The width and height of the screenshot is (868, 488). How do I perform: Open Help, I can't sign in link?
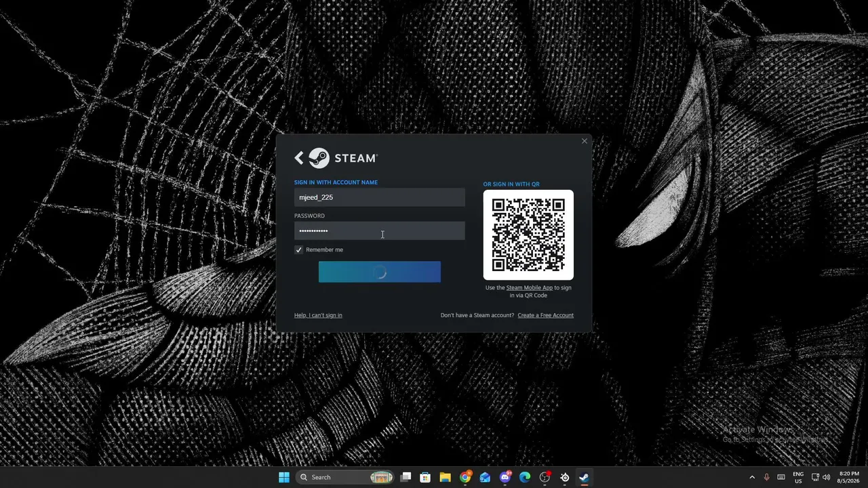coord(318,315)
